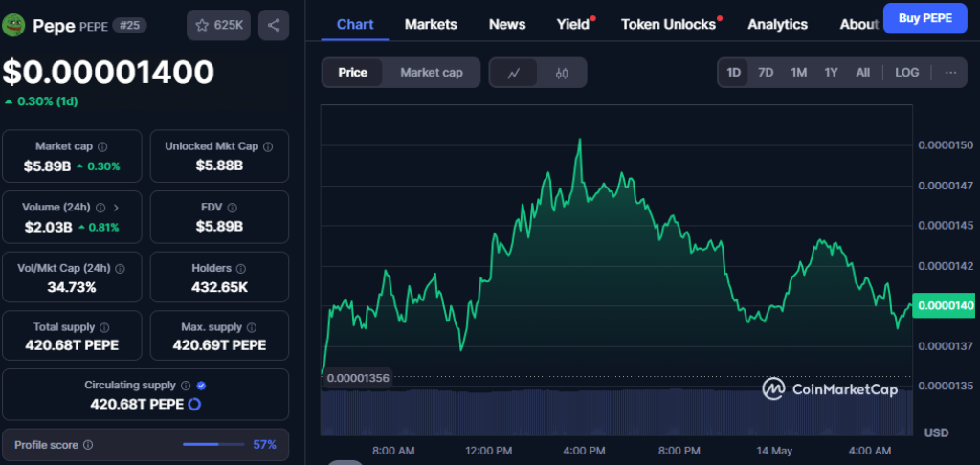Click the Buy PEPE button
This screenshot has height=465, width=980.
point(925,18)
